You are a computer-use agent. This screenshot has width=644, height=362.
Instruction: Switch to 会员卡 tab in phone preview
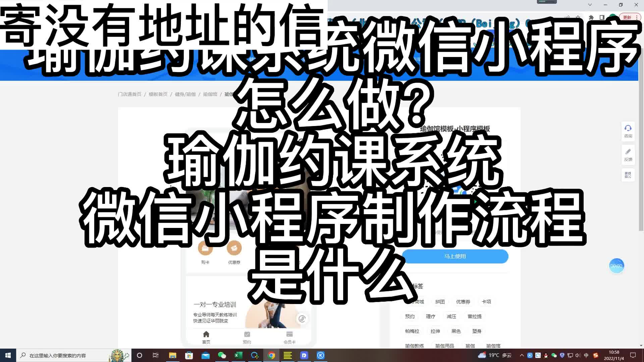[x=289, y=338]
